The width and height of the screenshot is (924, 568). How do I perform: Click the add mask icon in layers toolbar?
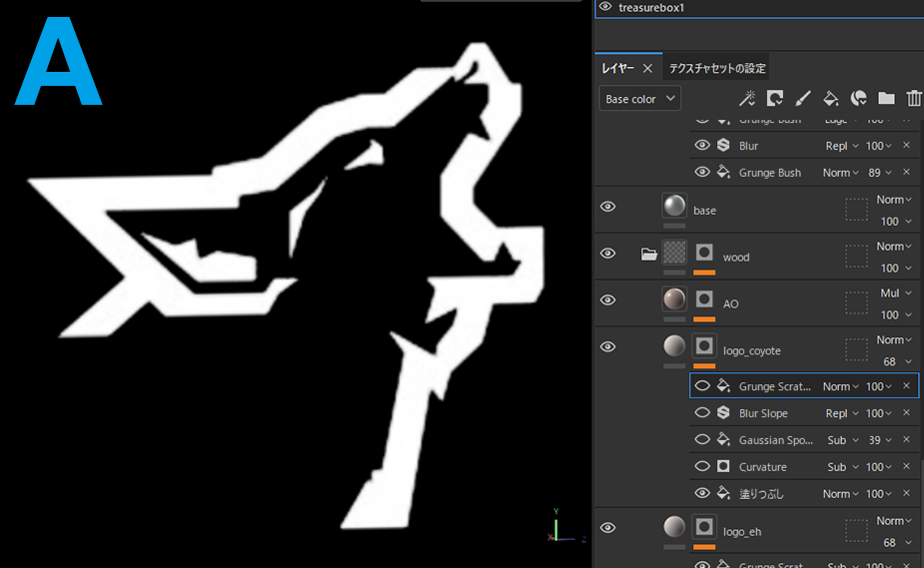point(774,98)
